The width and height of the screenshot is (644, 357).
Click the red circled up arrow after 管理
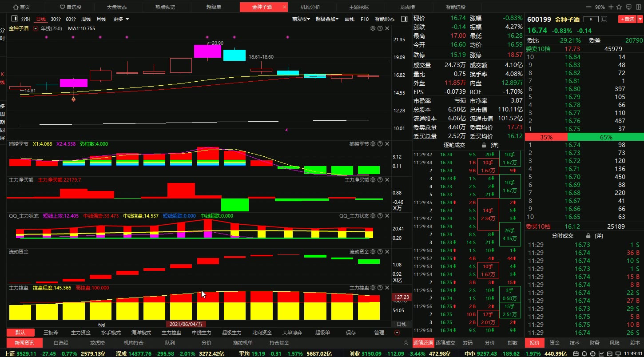tap(397, 333)
